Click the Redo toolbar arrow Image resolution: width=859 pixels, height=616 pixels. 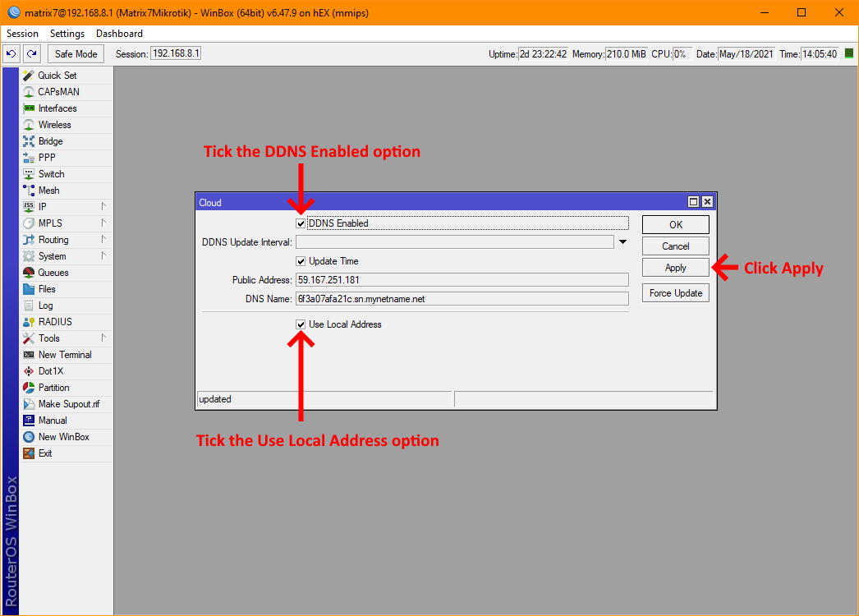32,53
